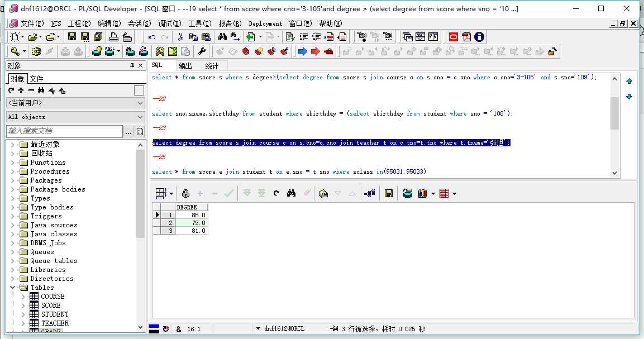Click the DEGREE column header
Image resolution: width=644 pixels, height=339 pixels.
(x=192, y=207)
